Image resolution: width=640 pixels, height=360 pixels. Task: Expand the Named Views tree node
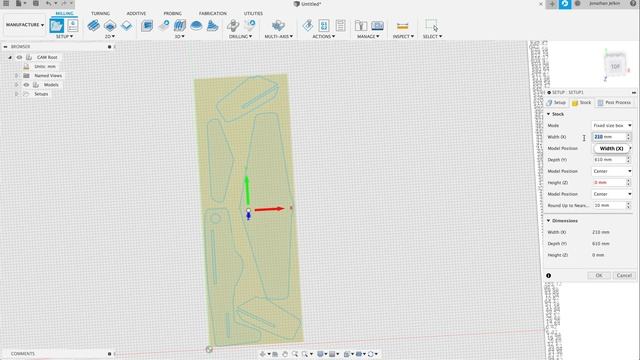point(16,76)
